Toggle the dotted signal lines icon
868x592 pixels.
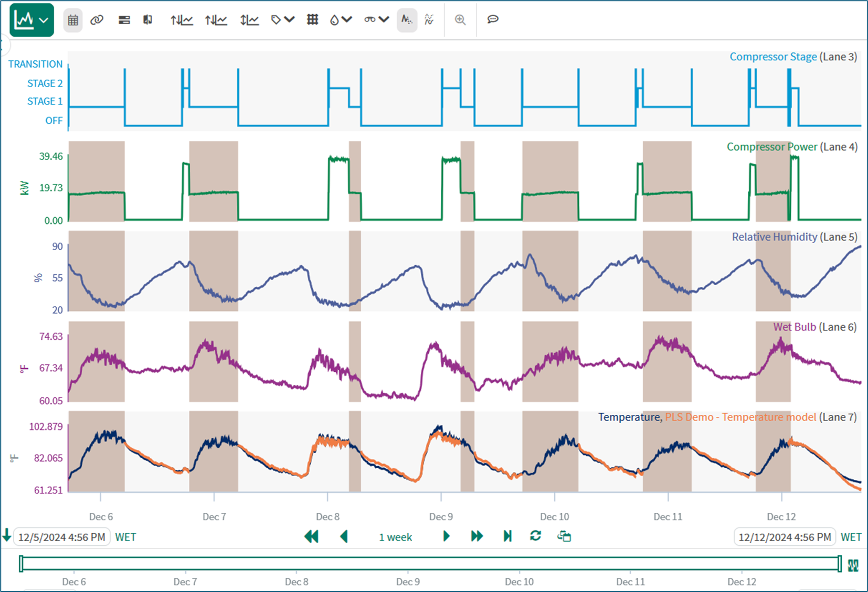[429, 20]
